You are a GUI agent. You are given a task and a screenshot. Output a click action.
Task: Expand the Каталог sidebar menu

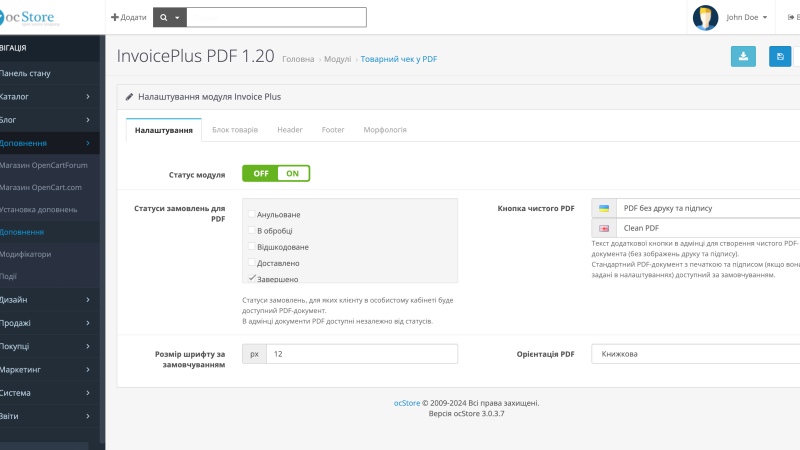49,96
